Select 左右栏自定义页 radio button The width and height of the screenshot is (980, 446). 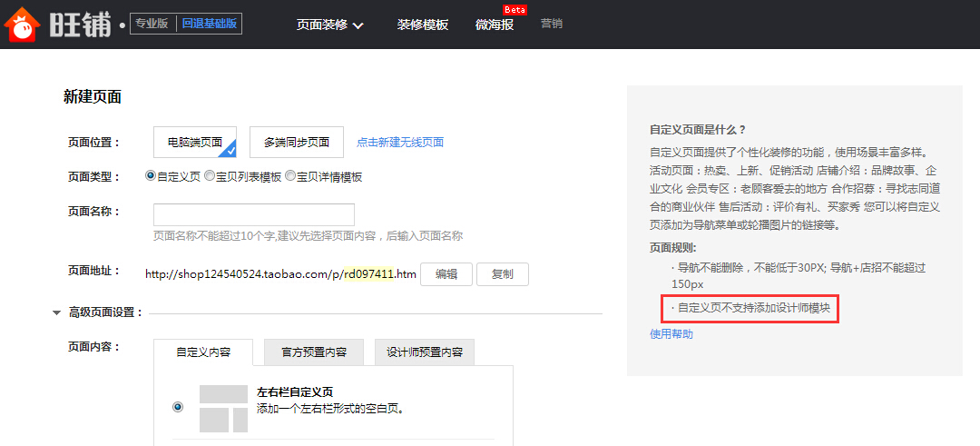[x=178, y=407]
